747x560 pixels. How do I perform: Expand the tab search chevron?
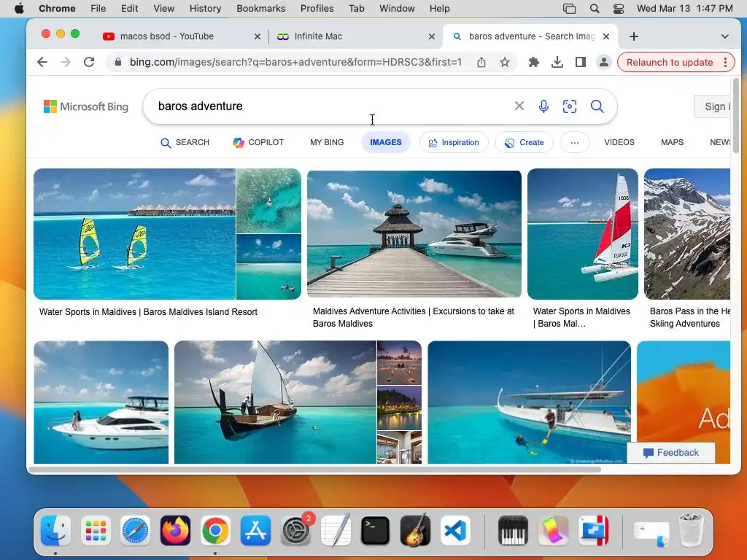point(724,36)
